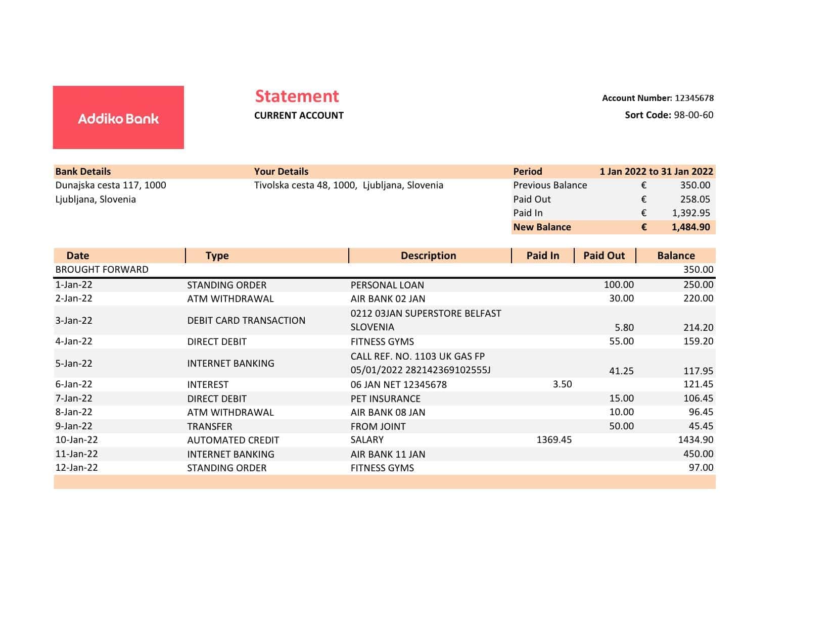834x644 pixels.
Task: Click the Period date range header
Action: [656, 171]
